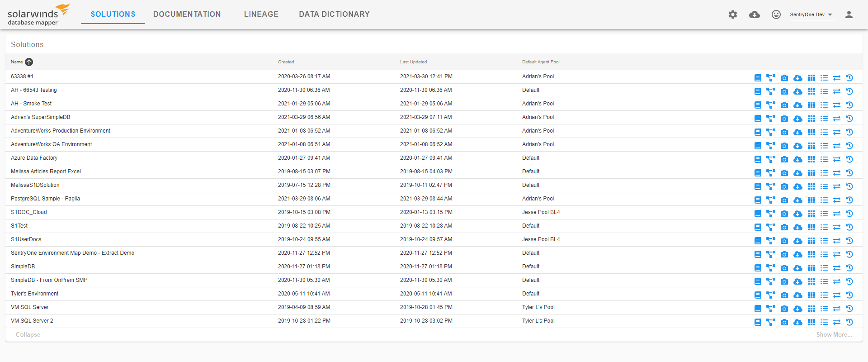868x362 pixels.
Task: Click Tyler L's Pool cell for VM SQL Server
Action: (538, 307)
